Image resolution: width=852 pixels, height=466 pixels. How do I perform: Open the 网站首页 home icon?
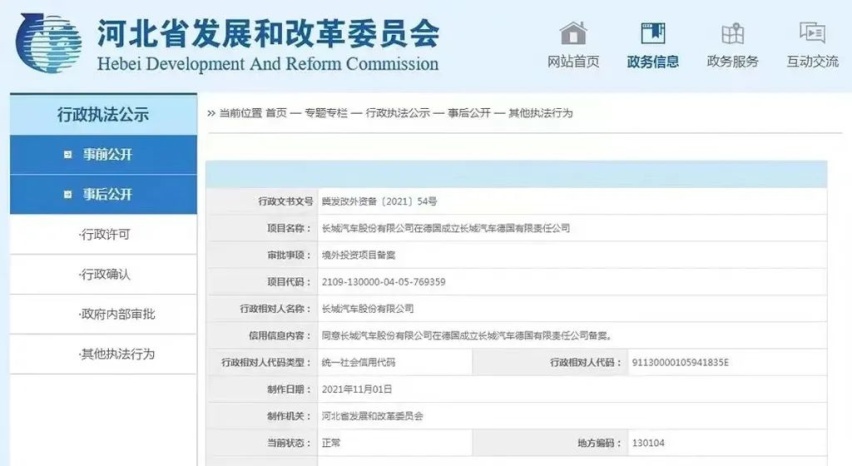coord(573,33)
